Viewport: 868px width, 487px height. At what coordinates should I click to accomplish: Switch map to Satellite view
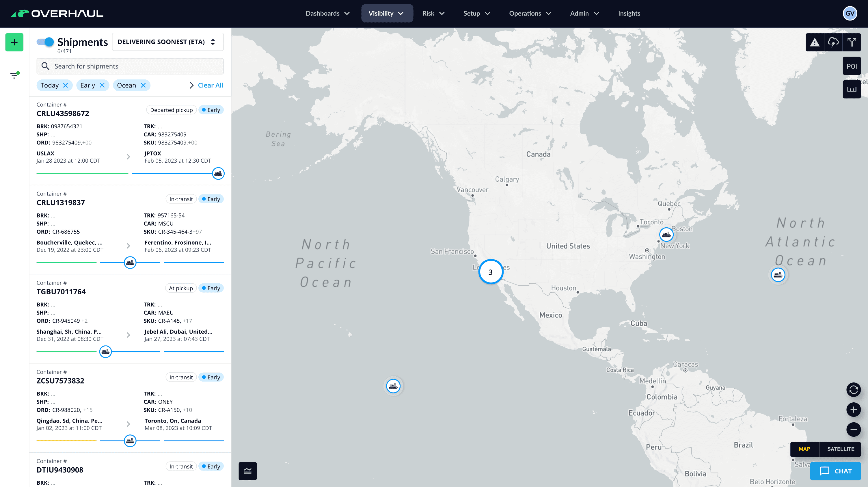click(x=840, y=449)
